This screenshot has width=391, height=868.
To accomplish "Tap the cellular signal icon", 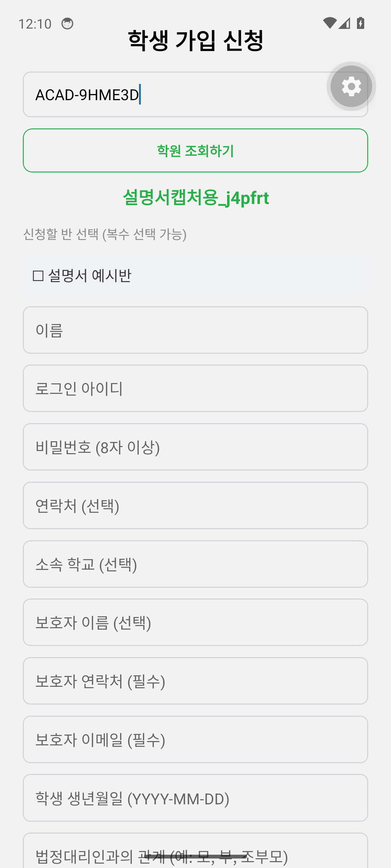I will 344,23.
